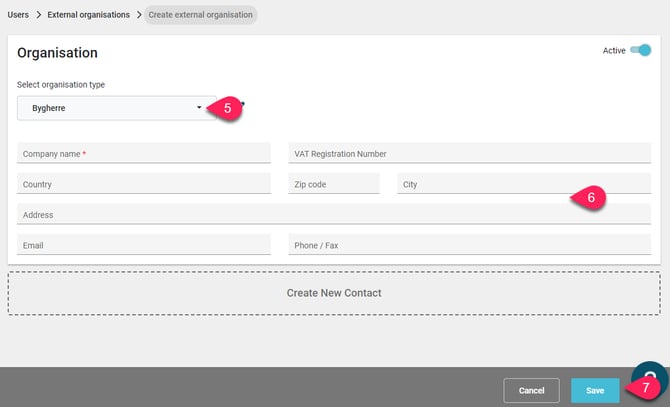
Task: Go to Users in the breadcrumb
Action: (x=18, y=15)
